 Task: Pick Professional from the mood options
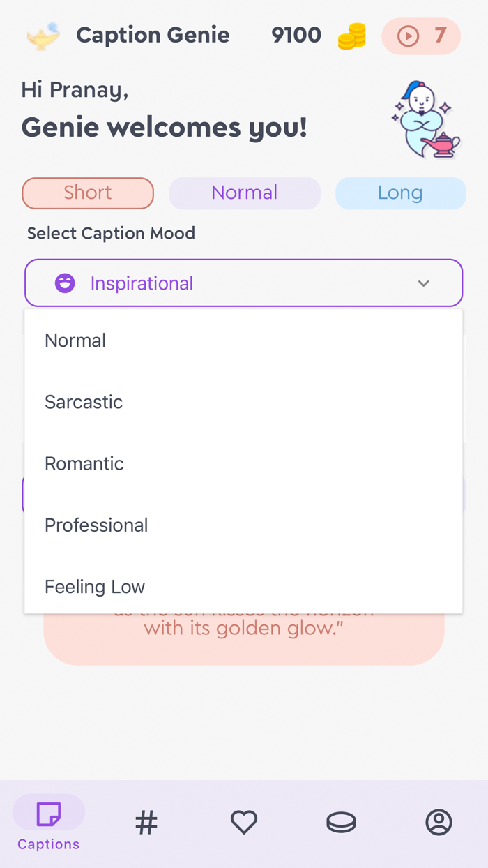click(96, 525)
